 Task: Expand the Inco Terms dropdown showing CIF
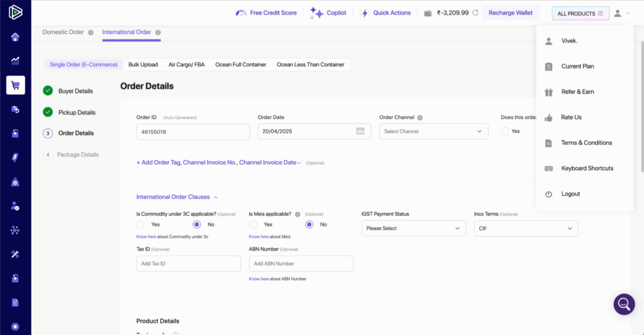[526, 228]
